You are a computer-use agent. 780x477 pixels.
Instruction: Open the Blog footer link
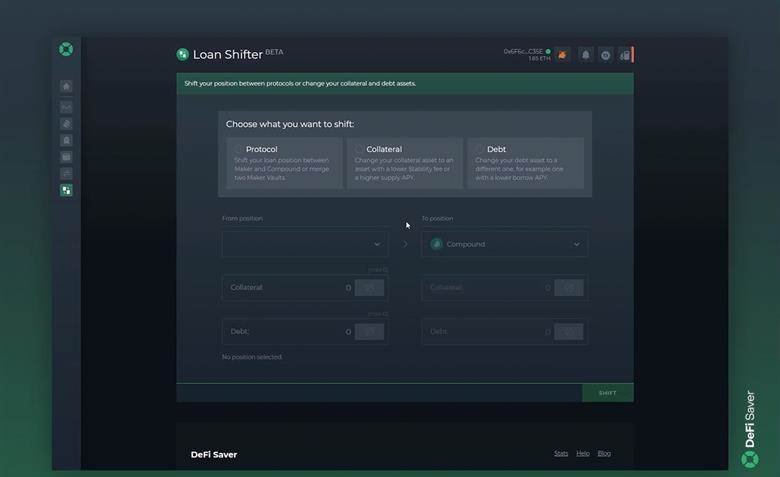point(604,453)
